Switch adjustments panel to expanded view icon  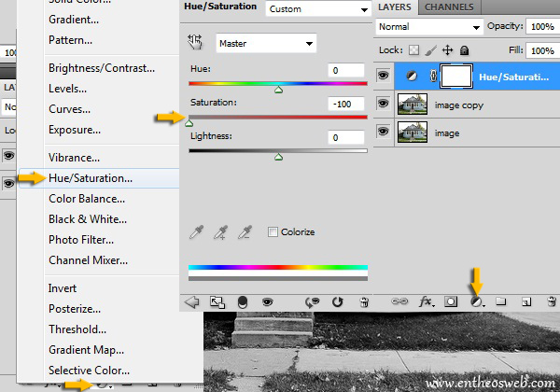click(x=217, y=302)
